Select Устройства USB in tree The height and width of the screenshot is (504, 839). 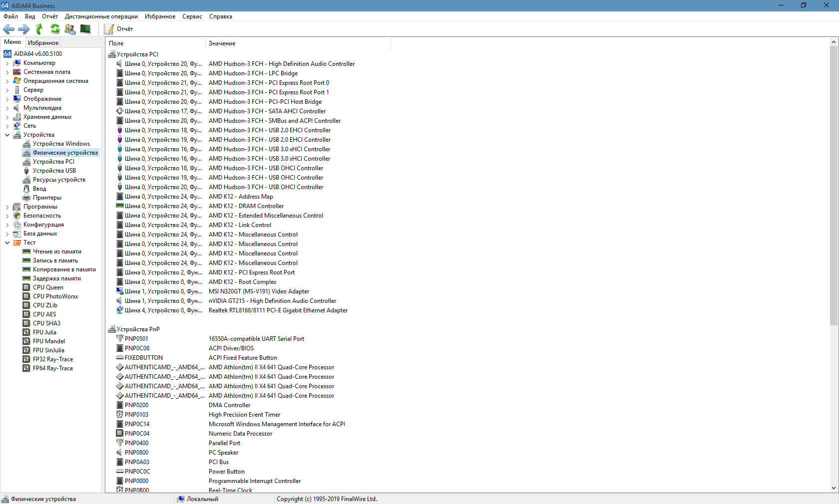(54, 171)
